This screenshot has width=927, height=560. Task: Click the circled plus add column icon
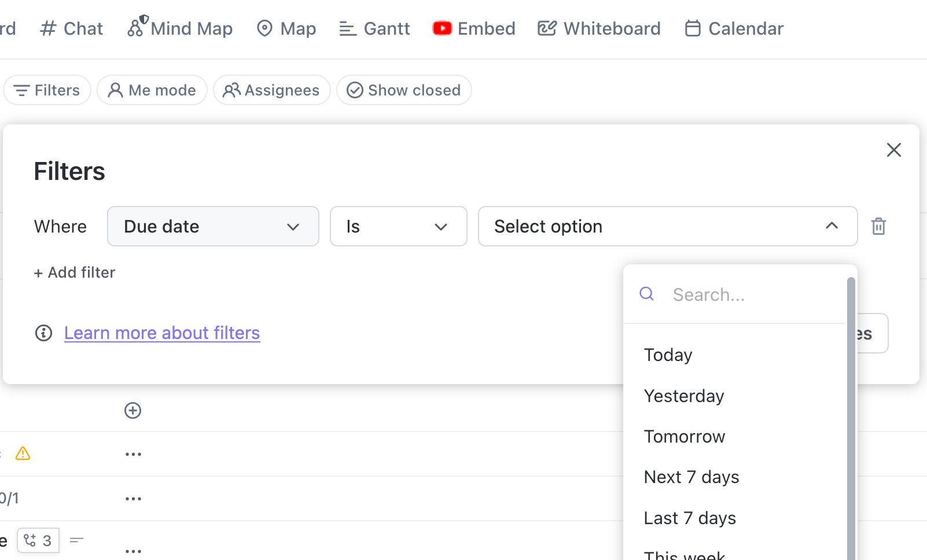pos(133,410)
